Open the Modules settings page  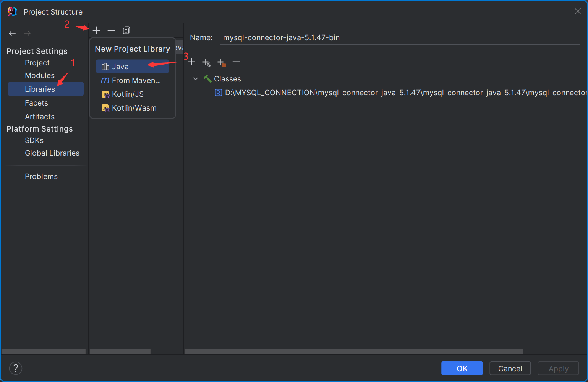pyautogui.click(x=40, y=75)
